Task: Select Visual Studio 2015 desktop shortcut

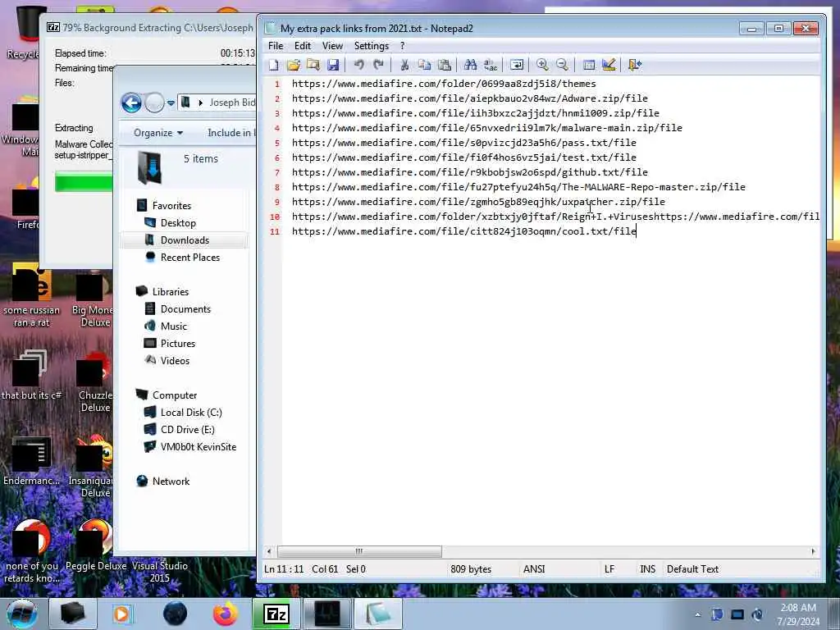Action: [160, 572]
